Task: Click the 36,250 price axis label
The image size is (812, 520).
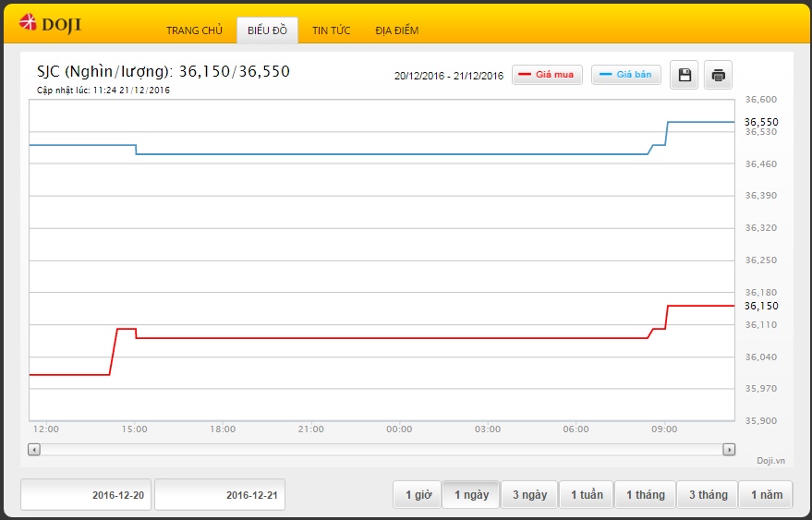Action: click(x=761, y=260)
